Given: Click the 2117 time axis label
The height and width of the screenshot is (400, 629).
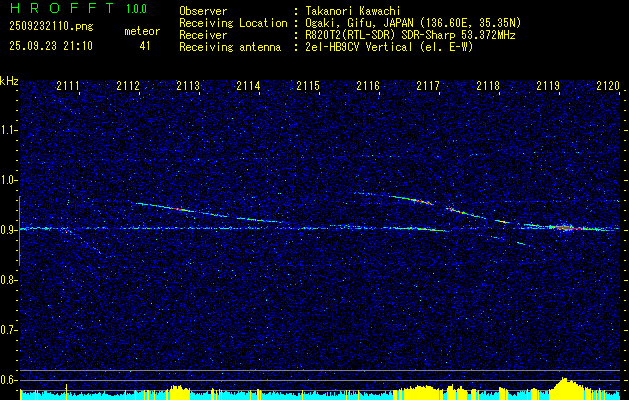Looking at the screenshot, I should 428,86.
